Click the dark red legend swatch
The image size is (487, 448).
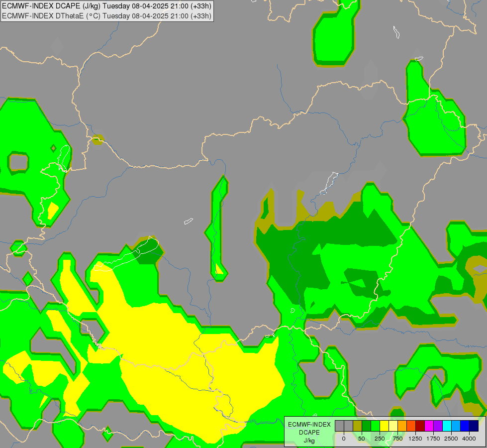[420, 426]
